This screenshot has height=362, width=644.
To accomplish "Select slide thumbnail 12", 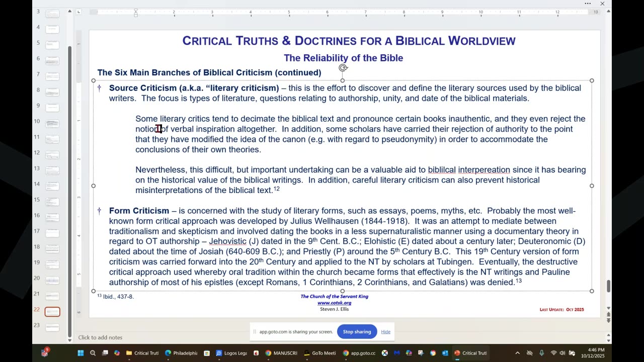I will click(x=52, y=154).
